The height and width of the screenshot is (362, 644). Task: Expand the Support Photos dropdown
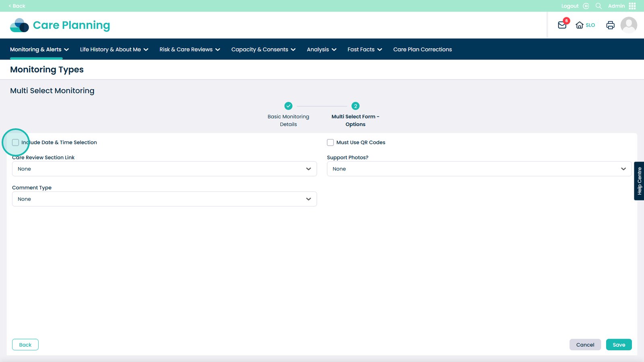[x=479, y=169]
